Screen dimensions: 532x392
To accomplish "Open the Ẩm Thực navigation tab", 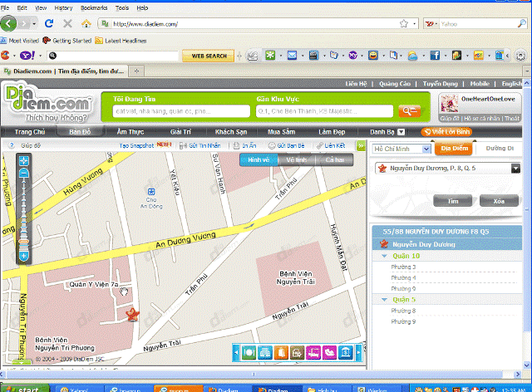I will 132,131.
